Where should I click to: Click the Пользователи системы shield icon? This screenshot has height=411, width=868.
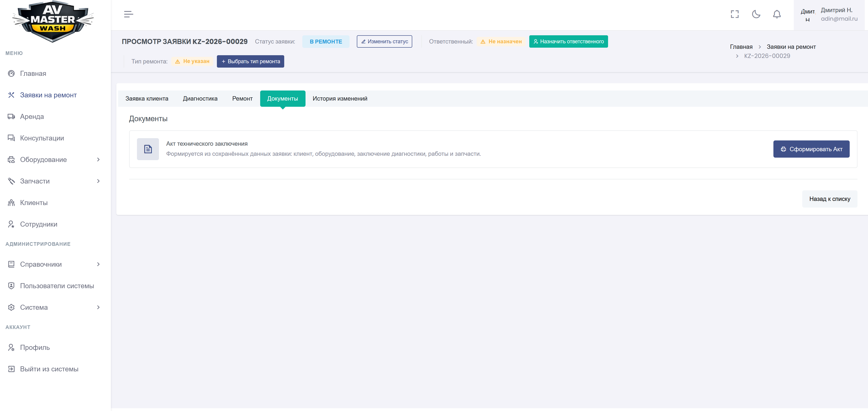[x=11, y=286]
